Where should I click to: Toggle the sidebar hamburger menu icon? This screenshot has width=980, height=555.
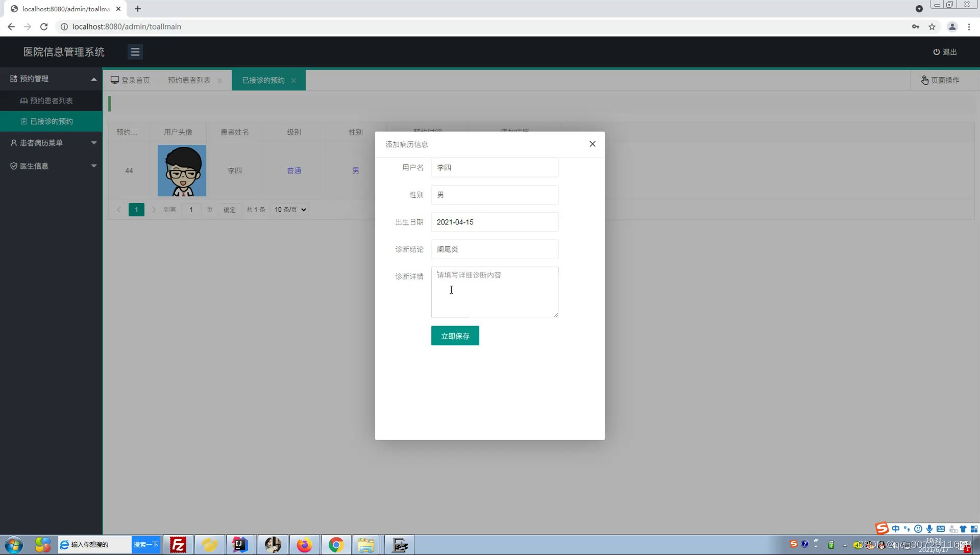(x=135, y=52)
